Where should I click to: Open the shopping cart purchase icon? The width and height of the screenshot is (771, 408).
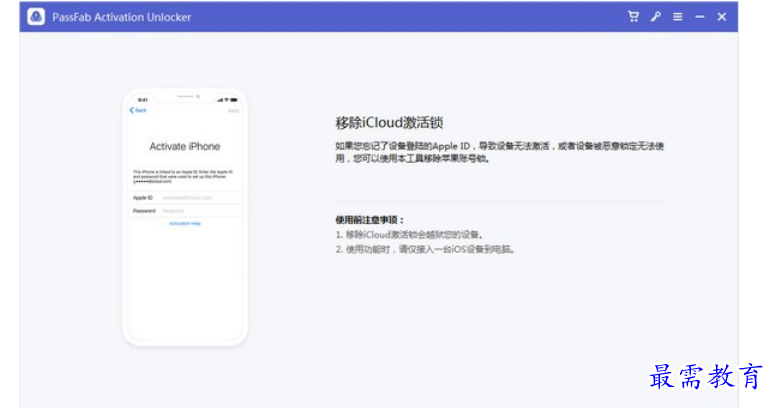click(633, 17)
